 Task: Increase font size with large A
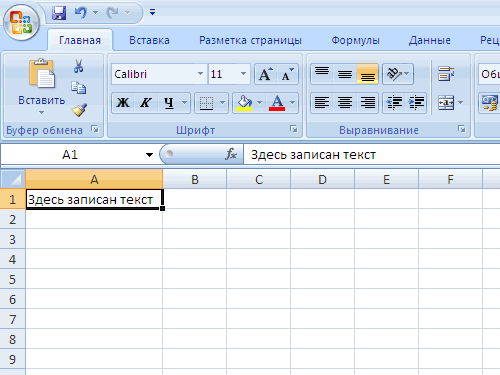266,74
